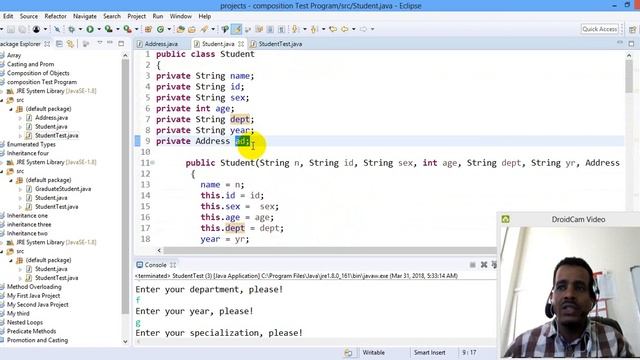
Task: Click the Search flashlight toolbar icon
Action: pos(204,29)
